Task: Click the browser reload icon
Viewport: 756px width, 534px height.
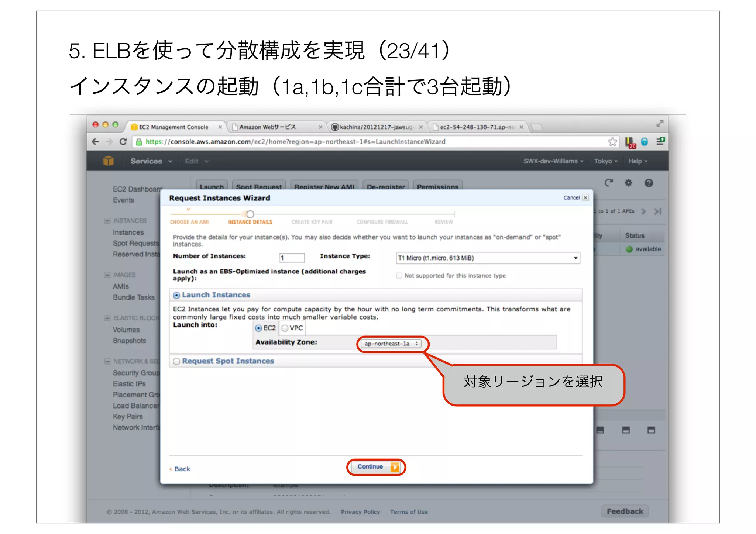Action: point(123,142)
